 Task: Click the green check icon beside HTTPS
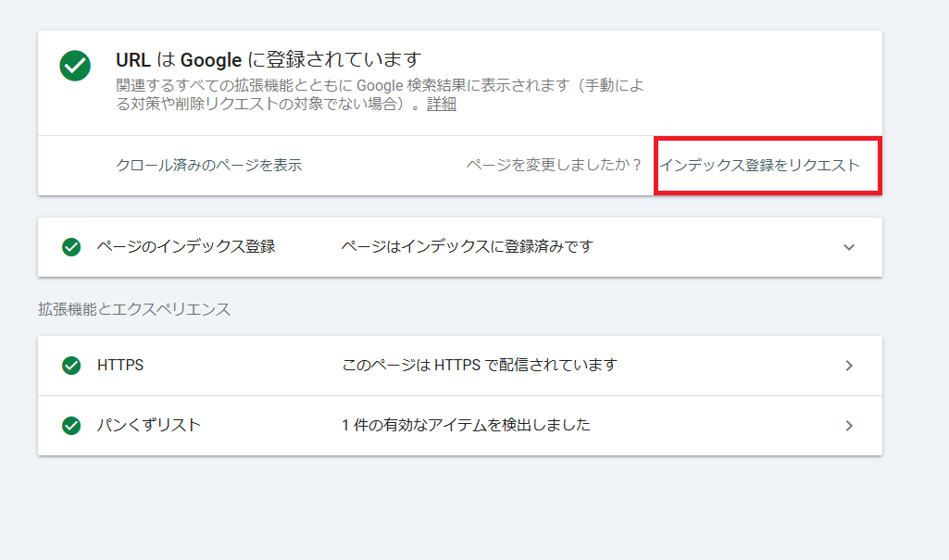click(x=71, y=366)
